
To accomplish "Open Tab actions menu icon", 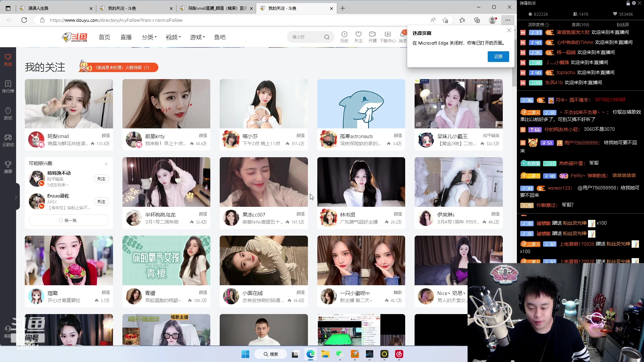I will coord(8,8).
